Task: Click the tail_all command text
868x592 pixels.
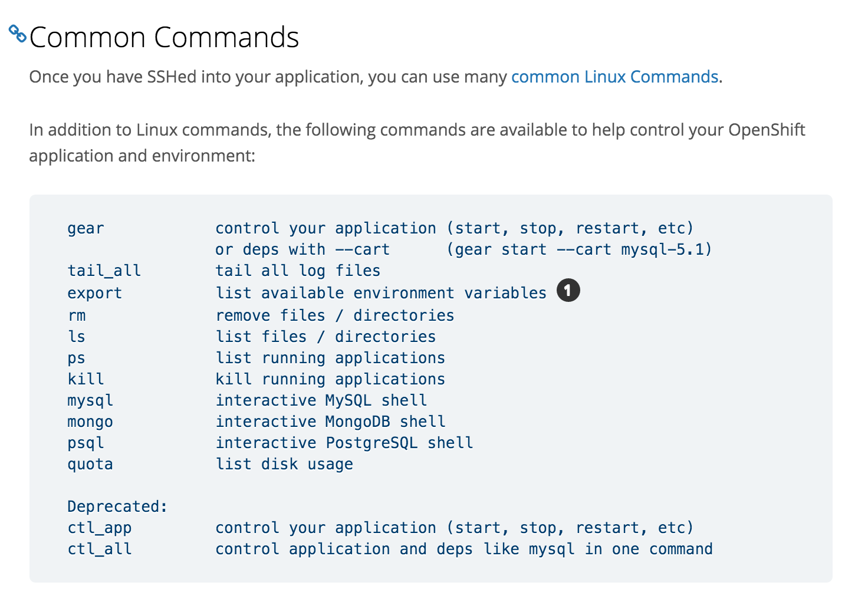Action: (104, 271)
